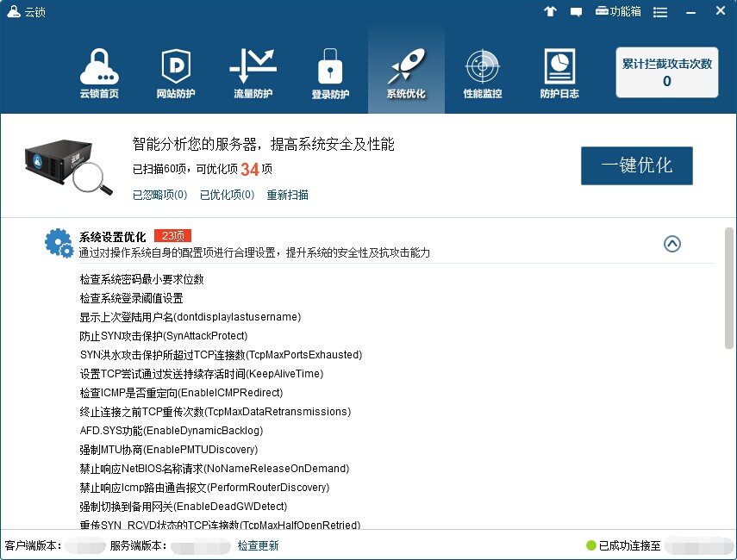The width and height of the screenshot is (737, 560).
Task: Select 防止SYN攻击保护(SynAttackProtect) item
Action: click(x=164, y=336)
